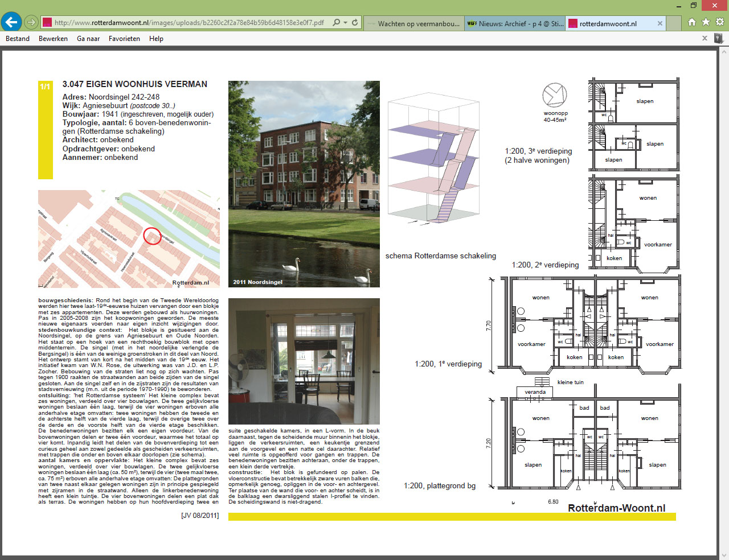Click the 'Wijk: Agniesebuurt' line
This screenshot has width=729, height=560.
[118, 106]
